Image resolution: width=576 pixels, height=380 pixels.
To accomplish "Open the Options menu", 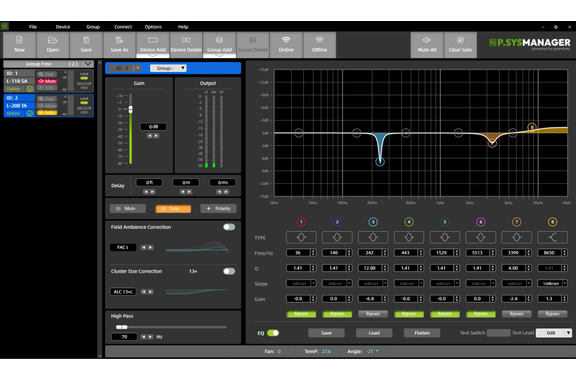I will [153, 27].
